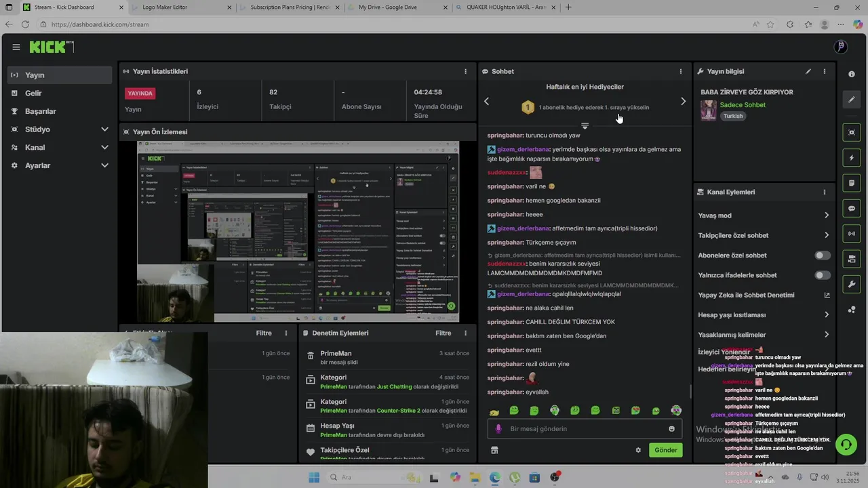Open Yapay Zeka ile Sohbet Denetimi link
Viewport: 868px width, 488px height.
coord(764,295)
